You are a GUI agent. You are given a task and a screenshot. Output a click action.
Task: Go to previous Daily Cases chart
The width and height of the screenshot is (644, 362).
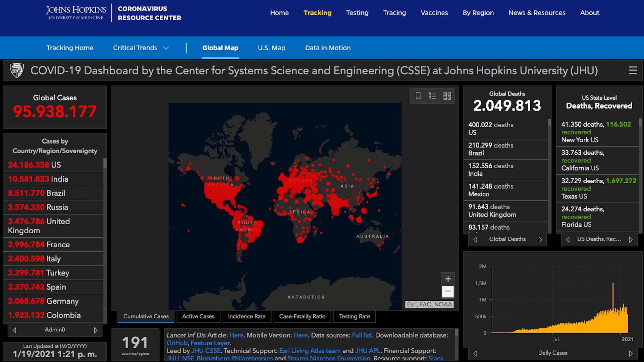point(475,353)
